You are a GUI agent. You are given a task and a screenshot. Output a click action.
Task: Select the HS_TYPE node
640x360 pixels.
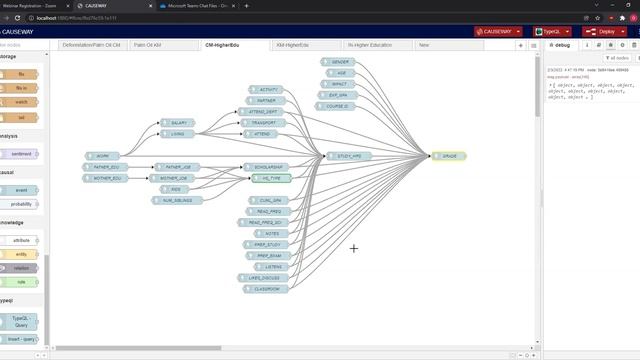click(x=271, y=178)
